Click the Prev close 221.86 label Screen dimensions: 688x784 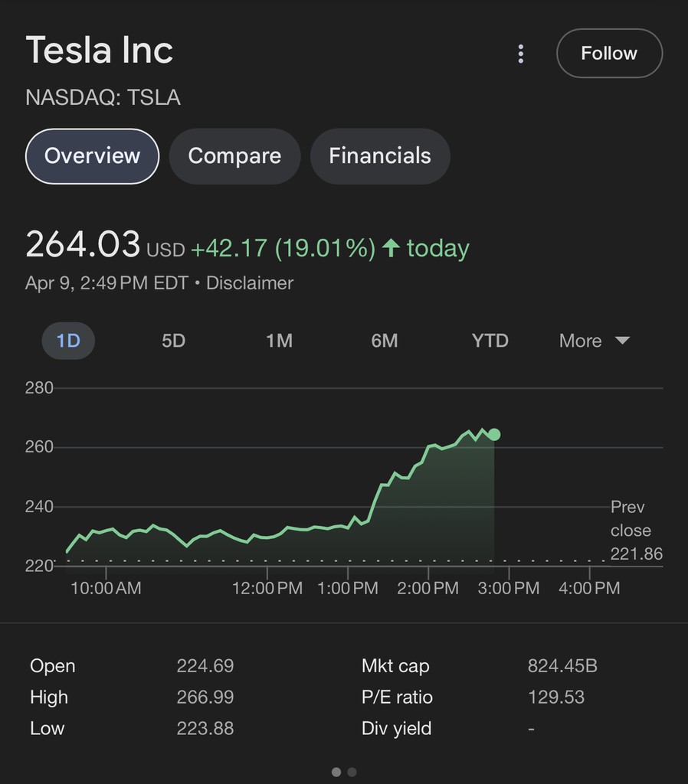[x=635, y=531]
